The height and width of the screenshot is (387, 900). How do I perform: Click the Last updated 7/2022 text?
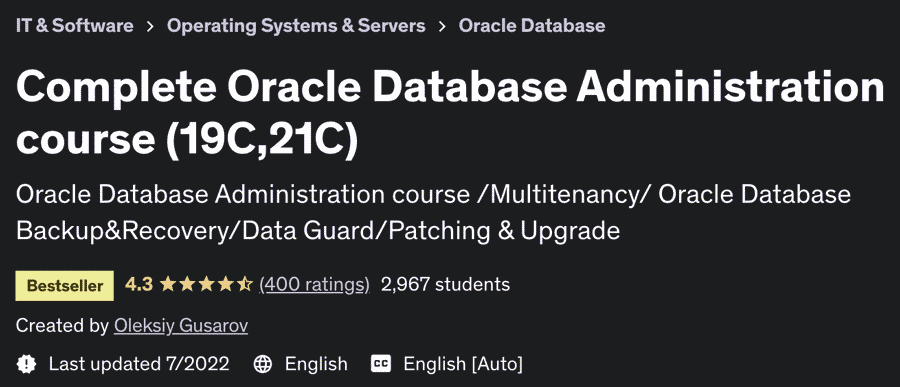(139, 364)
